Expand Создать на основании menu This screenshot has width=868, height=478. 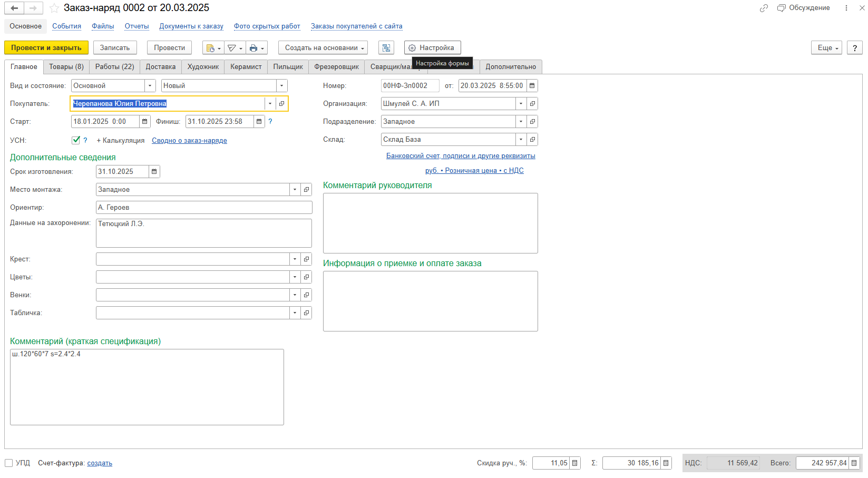[323, 48]
